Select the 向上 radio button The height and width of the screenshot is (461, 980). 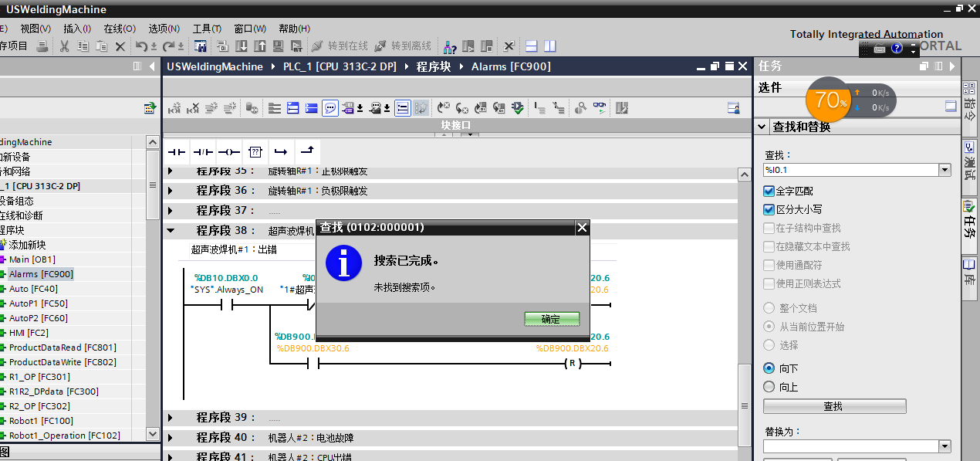point(769,387)
